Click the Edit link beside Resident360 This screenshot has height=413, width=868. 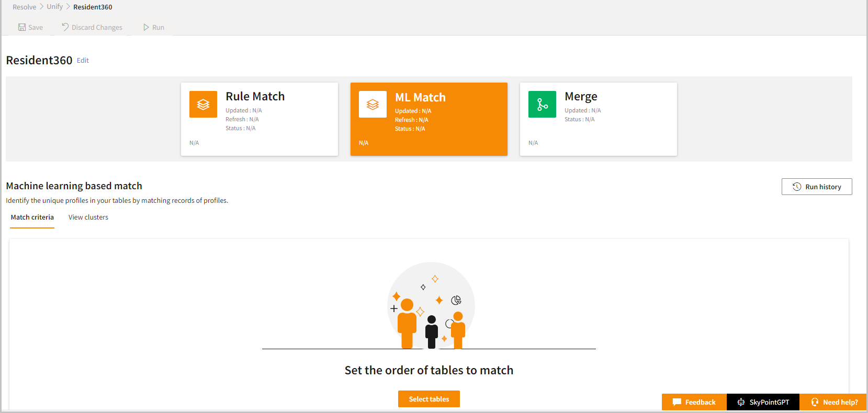click(83, 61)
